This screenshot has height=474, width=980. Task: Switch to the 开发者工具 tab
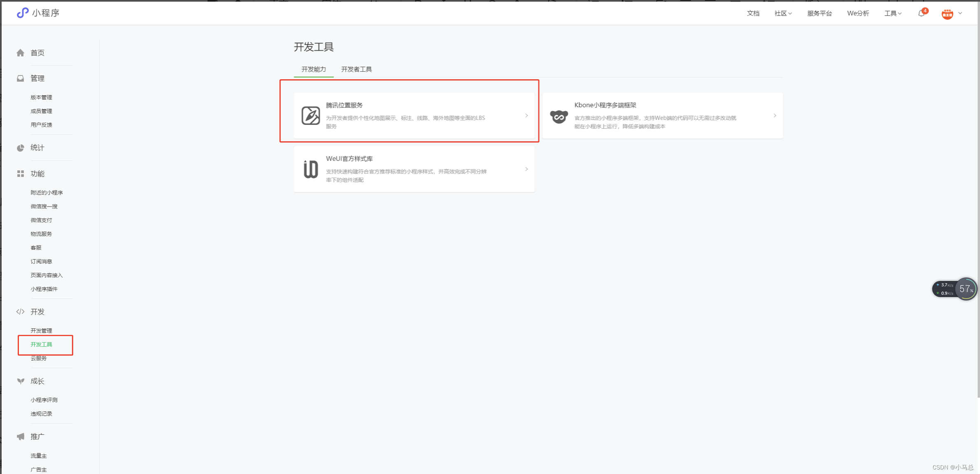[356, 69]
